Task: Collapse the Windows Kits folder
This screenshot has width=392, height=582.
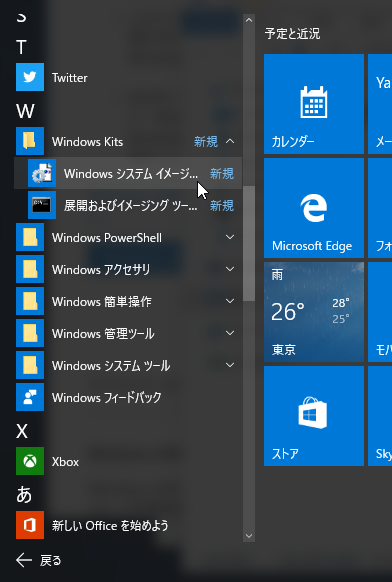Action: click(x=230, y=141)
